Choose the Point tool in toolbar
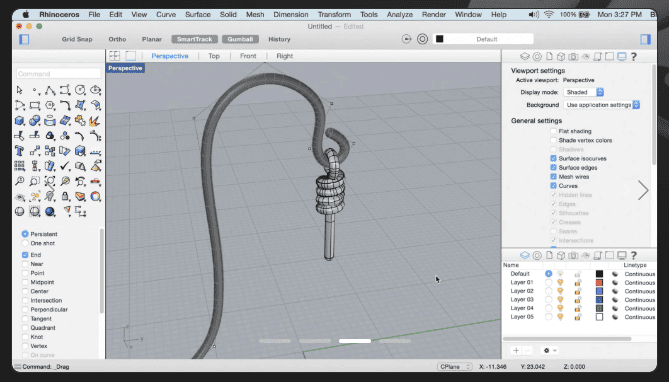This screenshot has height=382, width=669. 35,90
